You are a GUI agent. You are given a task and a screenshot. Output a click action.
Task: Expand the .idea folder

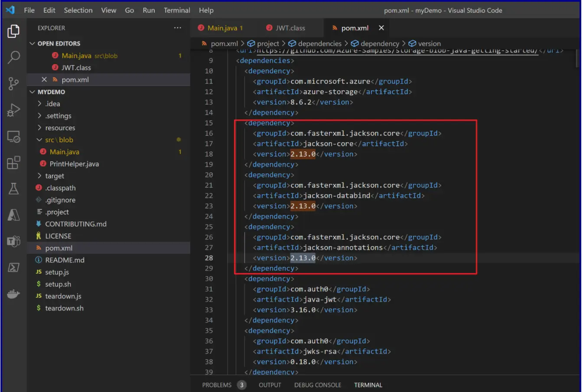[39, 104]
